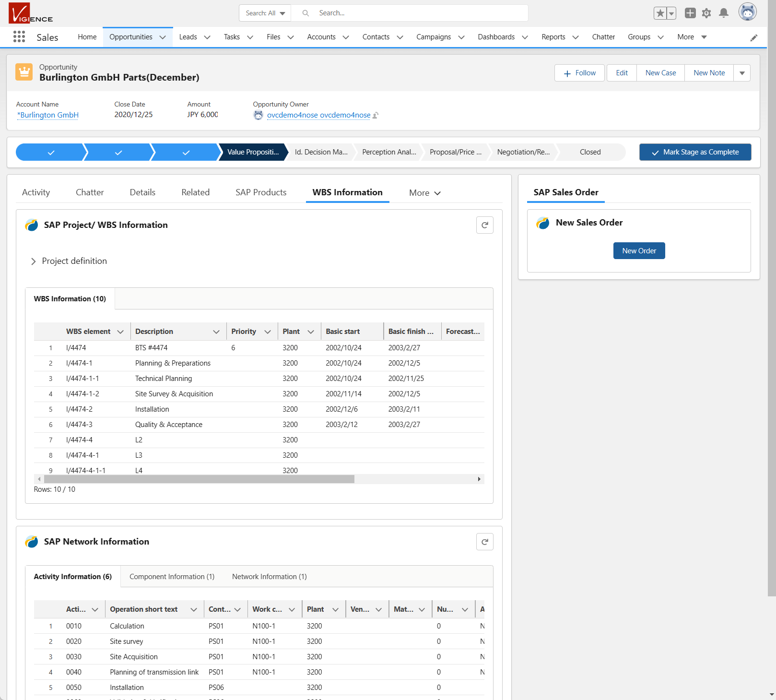This screenshot has width=776, height=700.
Task: Open more record actions dropdown
Action: (742, 73)
